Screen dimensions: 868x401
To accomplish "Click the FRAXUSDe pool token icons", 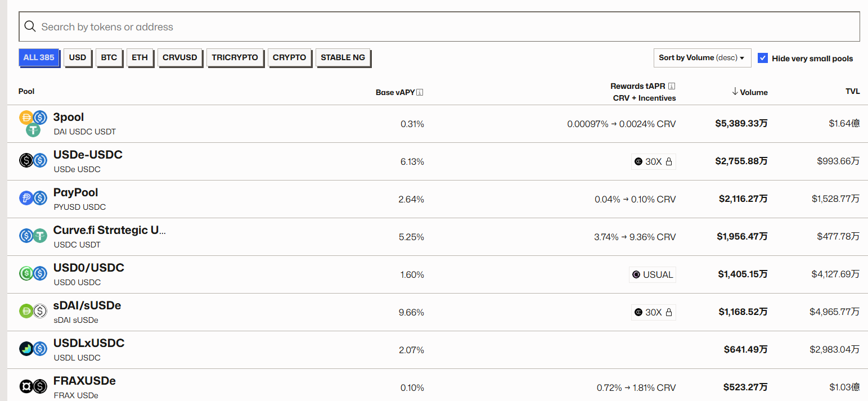I will 33,387.
